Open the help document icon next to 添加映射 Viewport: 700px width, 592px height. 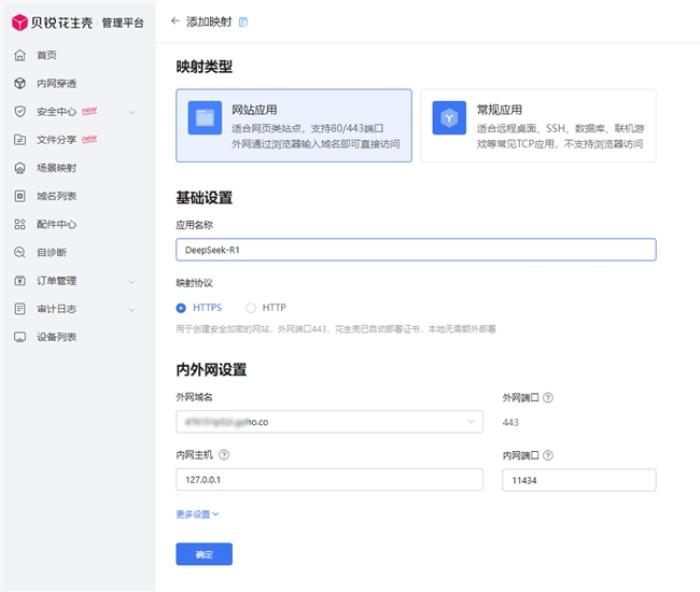click(x=243, y=22)
